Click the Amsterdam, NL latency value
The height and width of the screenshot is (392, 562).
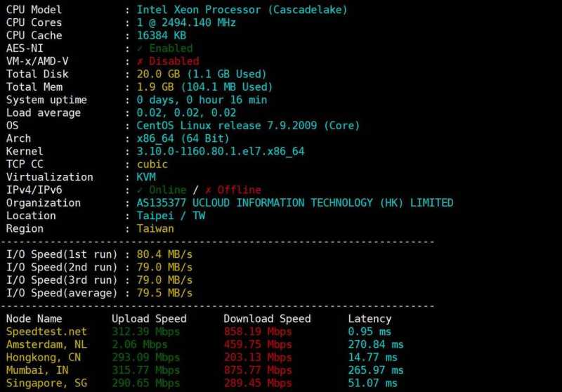(x=376, y=344)
